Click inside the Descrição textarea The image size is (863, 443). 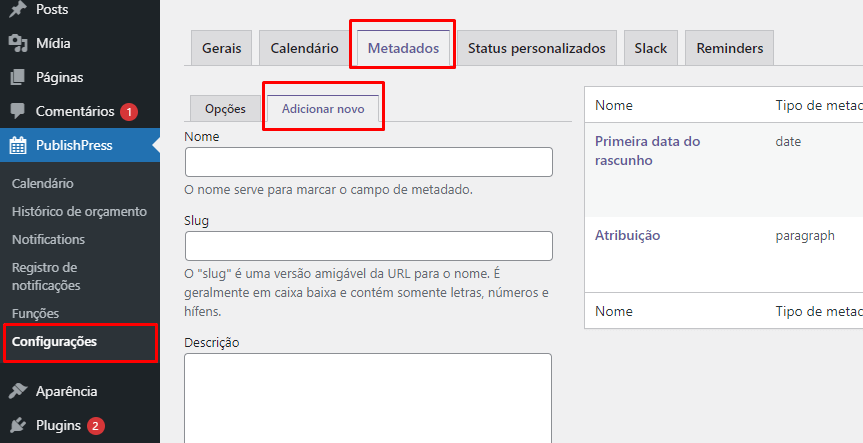(x=368, y=398)
